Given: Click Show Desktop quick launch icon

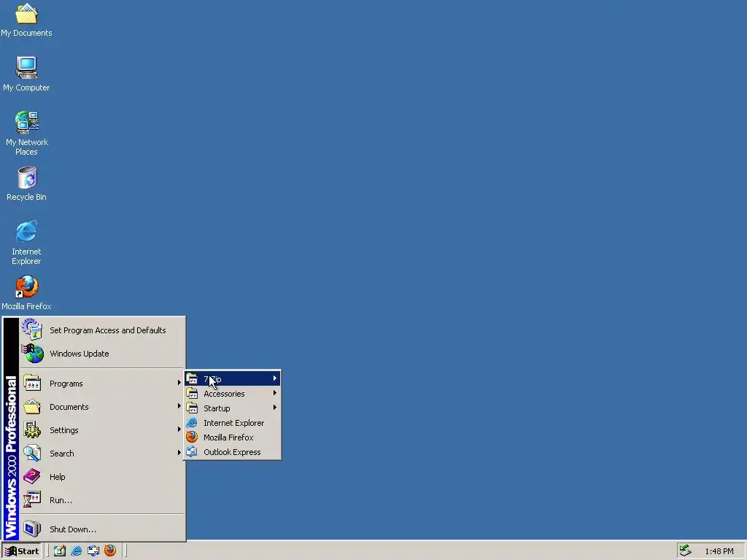Looking at the screenshot, I should point(60,551).
